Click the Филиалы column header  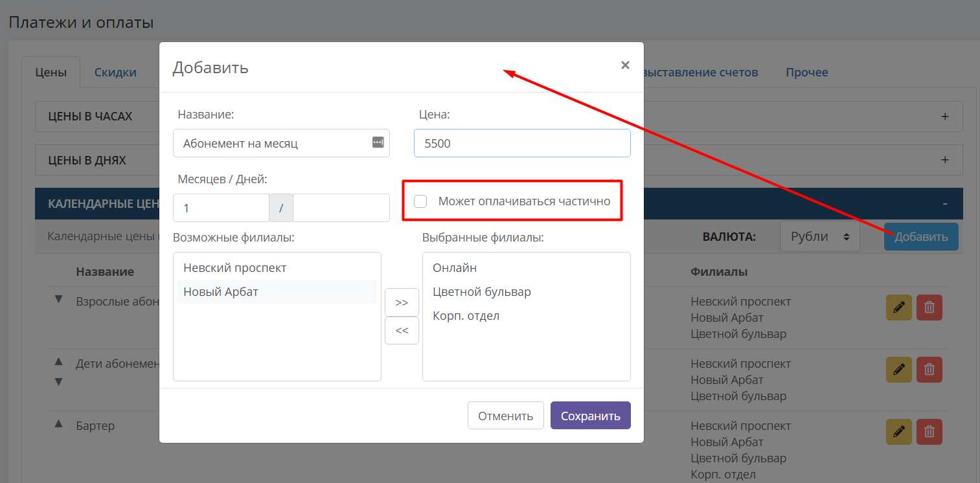tap(719, 271)
